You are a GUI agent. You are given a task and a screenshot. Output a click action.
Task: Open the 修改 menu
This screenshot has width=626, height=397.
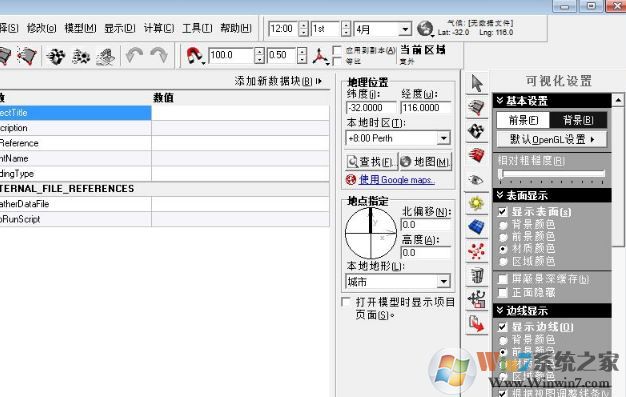42,28
